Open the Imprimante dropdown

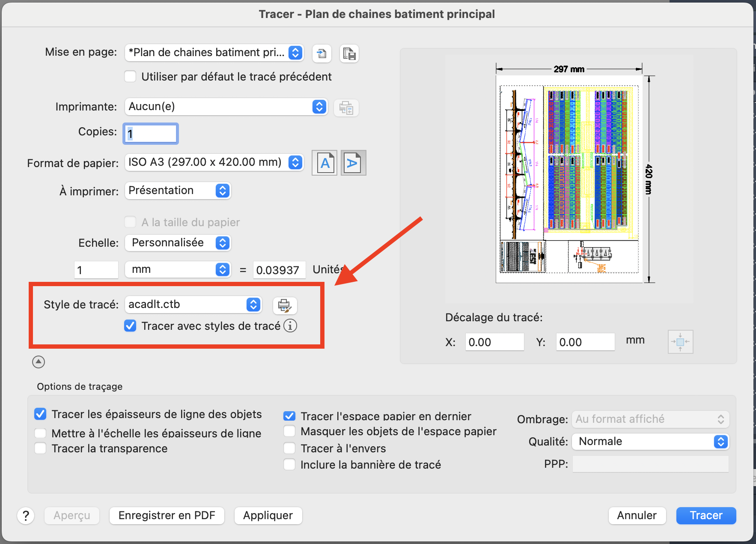point(226,107)
